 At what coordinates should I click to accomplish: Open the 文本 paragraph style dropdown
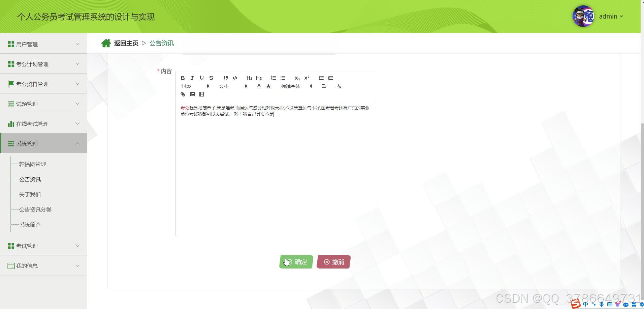coord(233,86)
